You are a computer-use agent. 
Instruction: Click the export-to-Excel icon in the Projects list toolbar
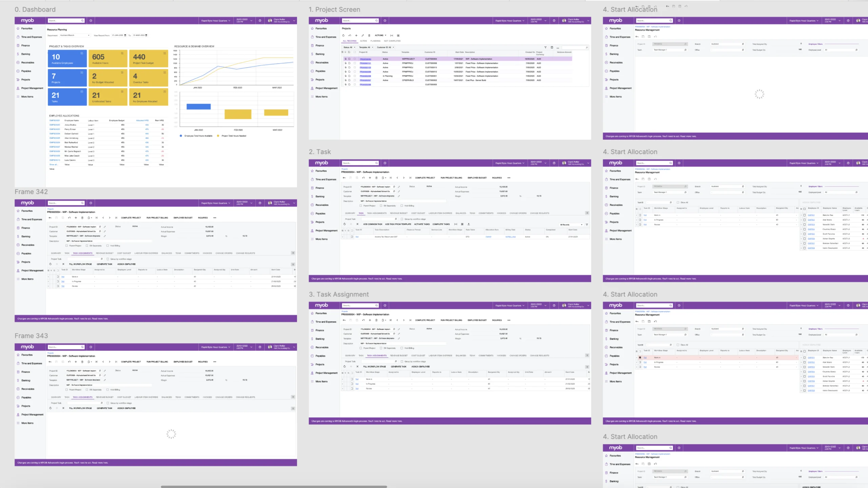pos(398,35)
